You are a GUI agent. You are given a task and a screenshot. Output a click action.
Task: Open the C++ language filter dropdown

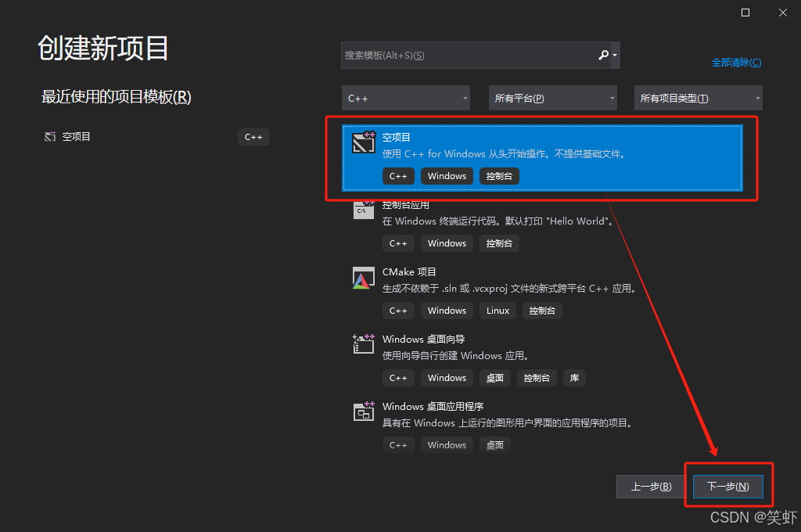(x=406, y=98)
